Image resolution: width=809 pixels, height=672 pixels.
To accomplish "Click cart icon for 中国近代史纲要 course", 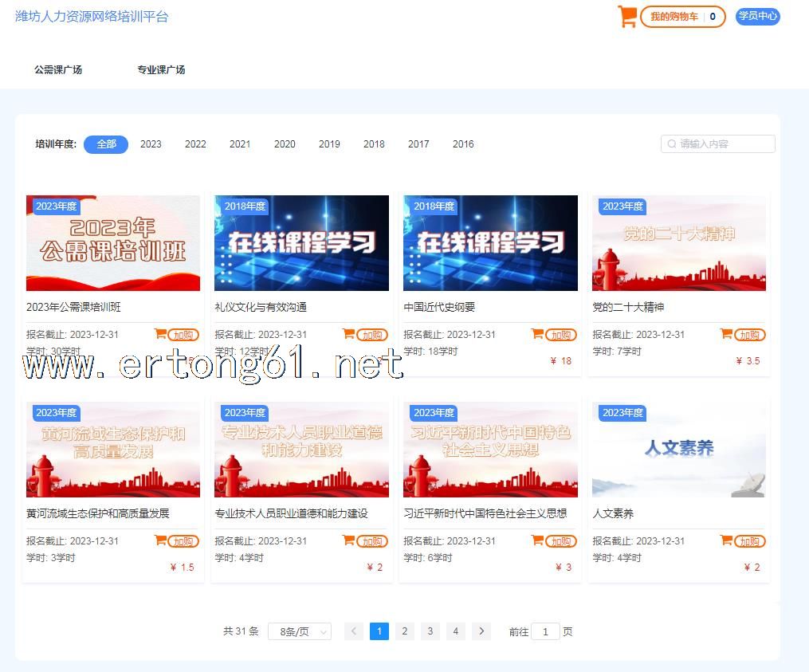I will point(537,334).
